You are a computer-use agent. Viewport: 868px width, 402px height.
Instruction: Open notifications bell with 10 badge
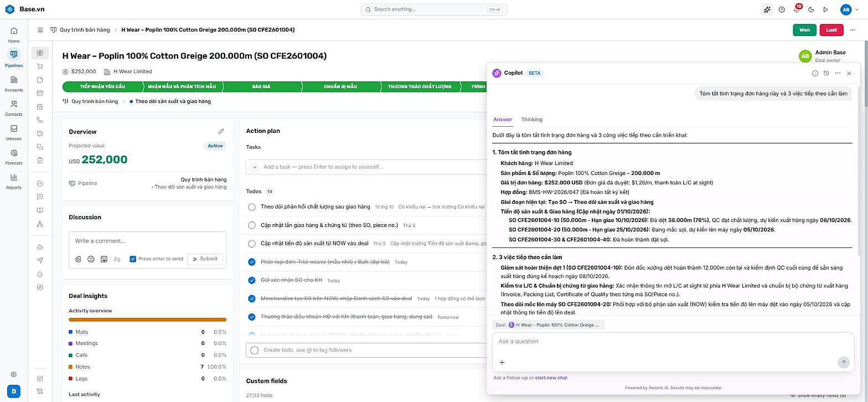(797, 9)
